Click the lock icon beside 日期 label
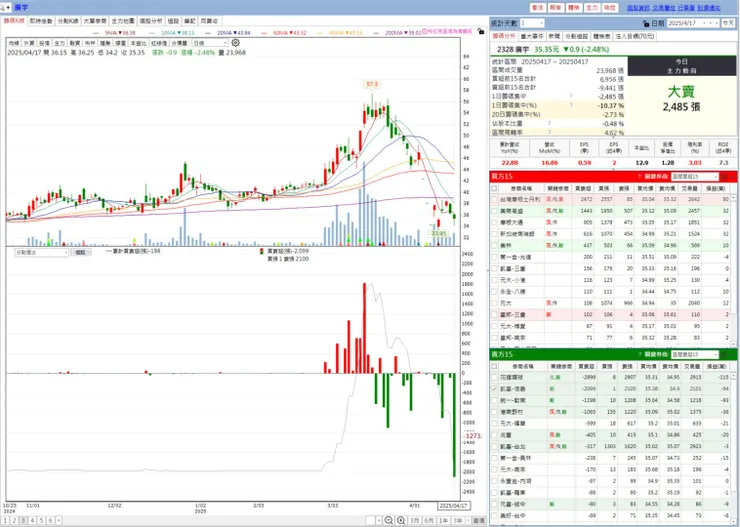 click(x=646, y=24)
